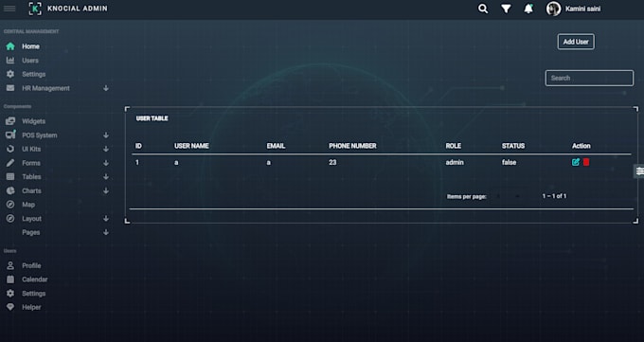Expand the HR Management menu arrow
The width and height of the screenshot is (644, 342).
[x=106, y=88]
